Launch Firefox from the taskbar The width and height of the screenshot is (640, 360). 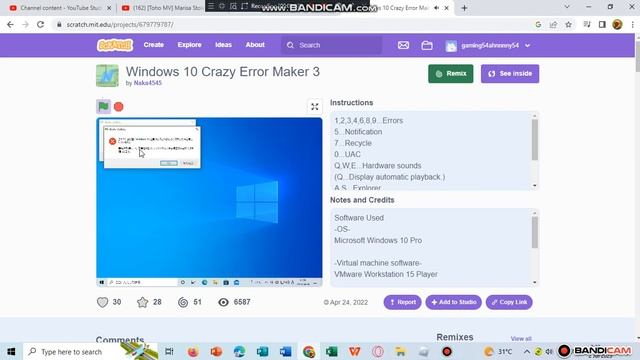(193, 351)
